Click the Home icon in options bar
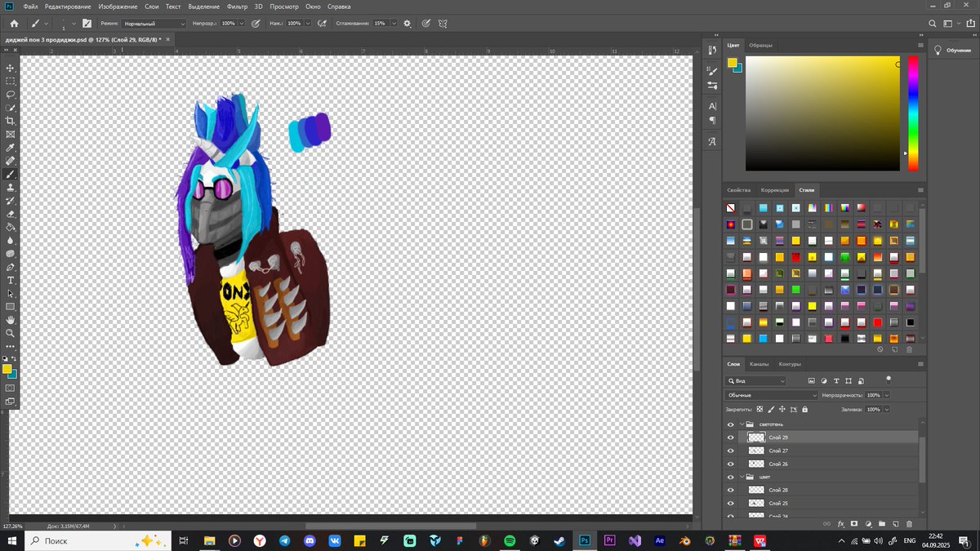 pos(14,23)
